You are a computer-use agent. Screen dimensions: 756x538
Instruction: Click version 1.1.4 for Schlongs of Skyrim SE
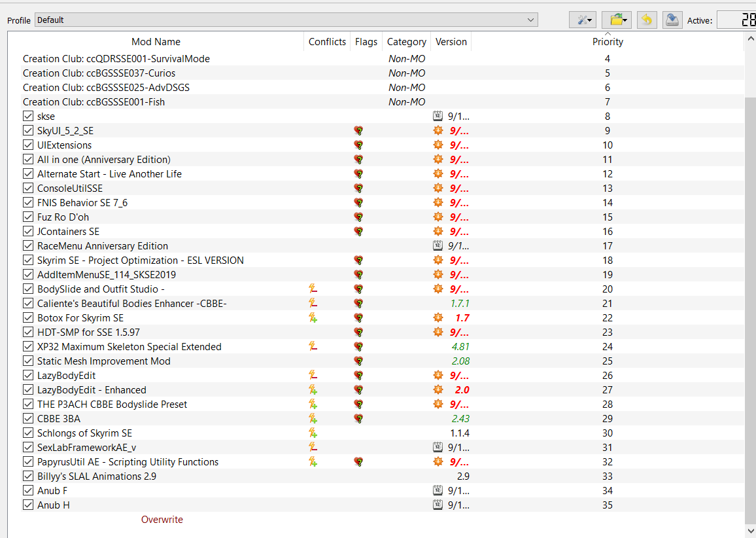point(460,433)
